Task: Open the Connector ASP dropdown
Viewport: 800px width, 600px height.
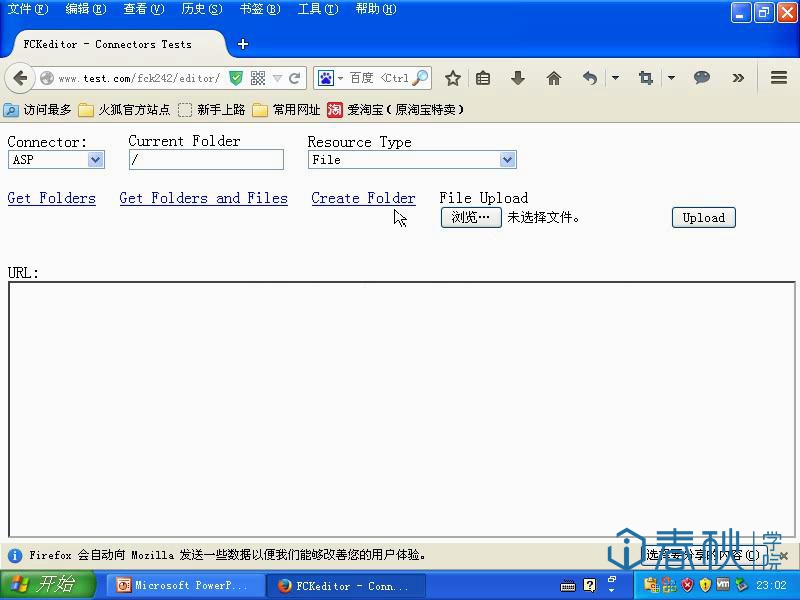Action: (x=56, y=160)
